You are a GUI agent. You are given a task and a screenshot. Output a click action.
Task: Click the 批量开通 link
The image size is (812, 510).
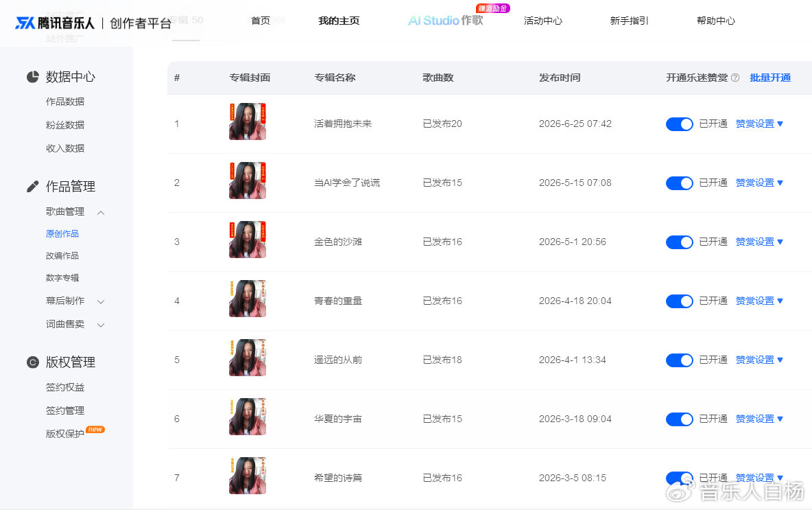click(x=770, y=78)
